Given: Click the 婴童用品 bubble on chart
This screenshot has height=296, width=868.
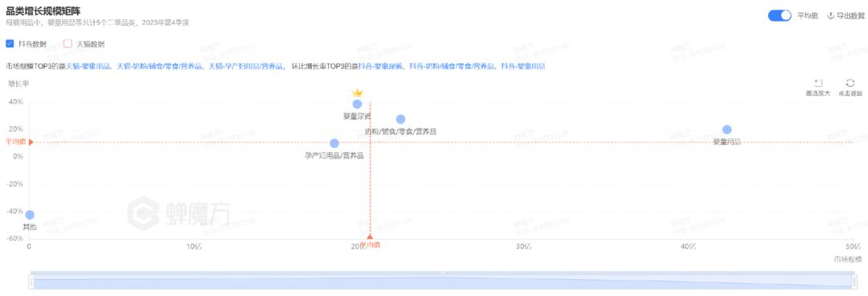Looking at the screenshot, I should 727,129.
